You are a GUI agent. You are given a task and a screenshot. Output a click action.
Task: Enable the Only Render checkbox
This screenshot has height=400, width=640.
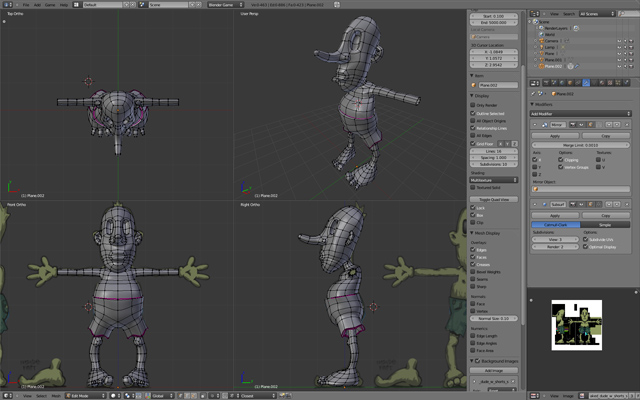[474, 106]
